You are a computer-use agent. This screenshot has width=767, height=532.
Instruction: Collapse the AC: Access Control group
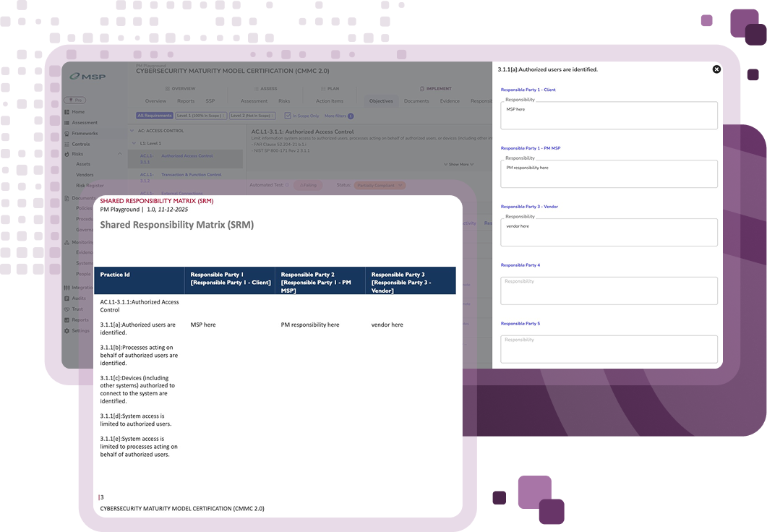pyautogui.click(x=132, y=131)
